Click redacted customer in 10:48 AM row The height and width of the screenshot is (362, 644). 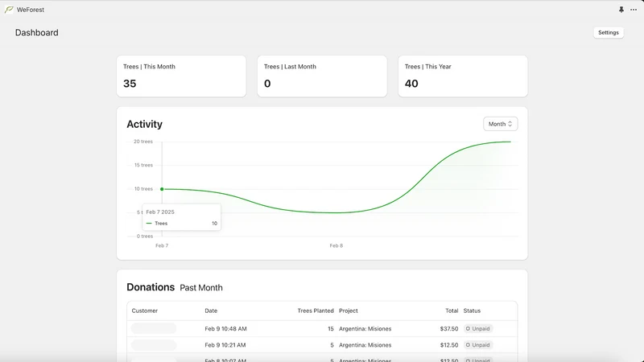[154, 328]
